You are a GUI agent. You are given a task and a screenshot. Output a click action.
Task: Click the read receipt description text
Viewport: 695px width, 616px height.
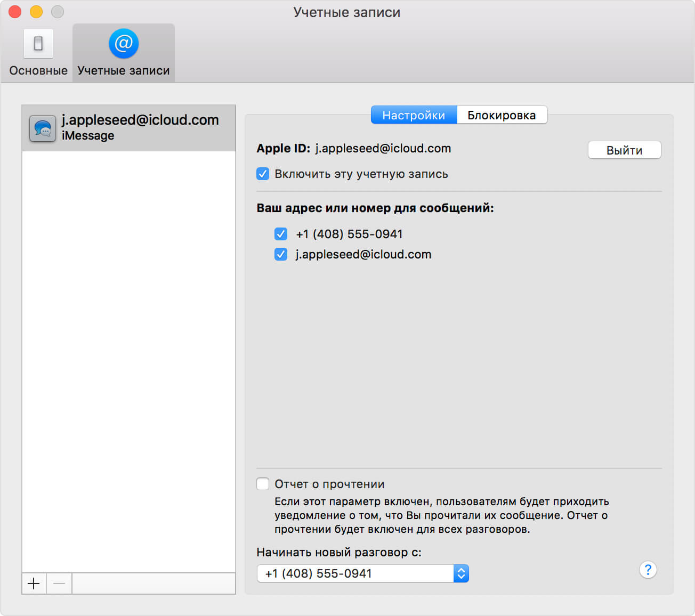coord(441,515)
